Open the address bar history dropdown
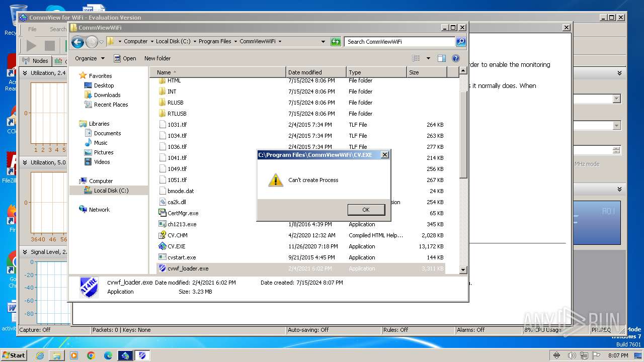This screenshot has height=362, width=644. pyautogui.click(x=323, y=42)
